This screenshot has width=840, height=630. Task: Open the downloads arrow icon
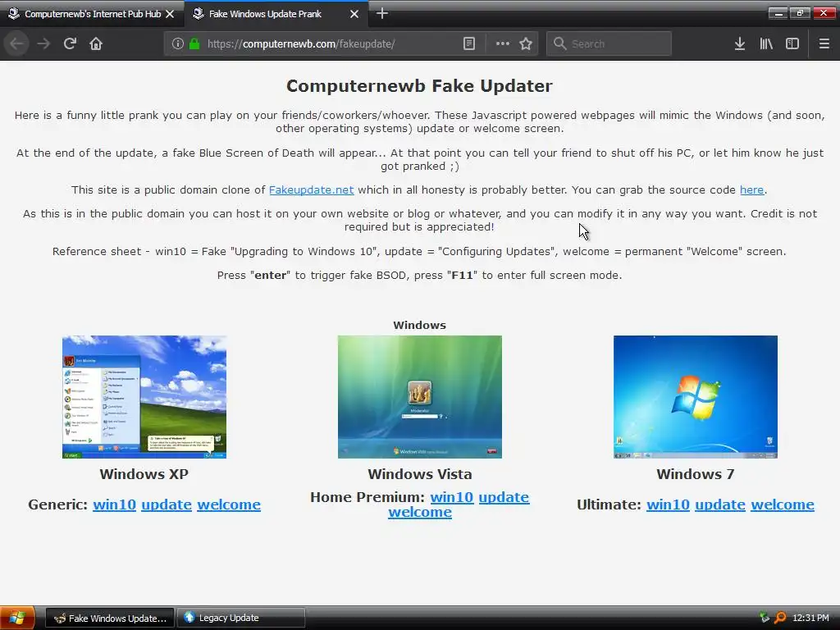click(740, 44)
